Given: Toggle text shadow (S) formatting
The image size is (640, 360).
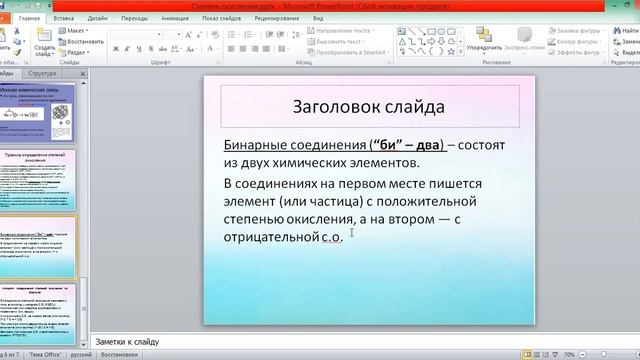Looking at the screenshot, I should (151, 49).
